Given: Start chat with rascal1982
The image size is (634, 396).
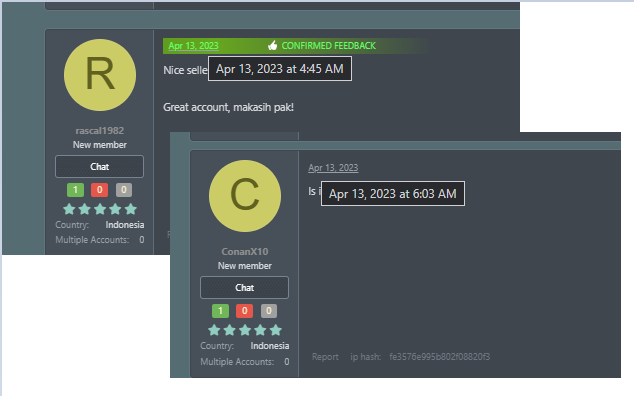Looking at the screenshot, I should coord(99,167).
